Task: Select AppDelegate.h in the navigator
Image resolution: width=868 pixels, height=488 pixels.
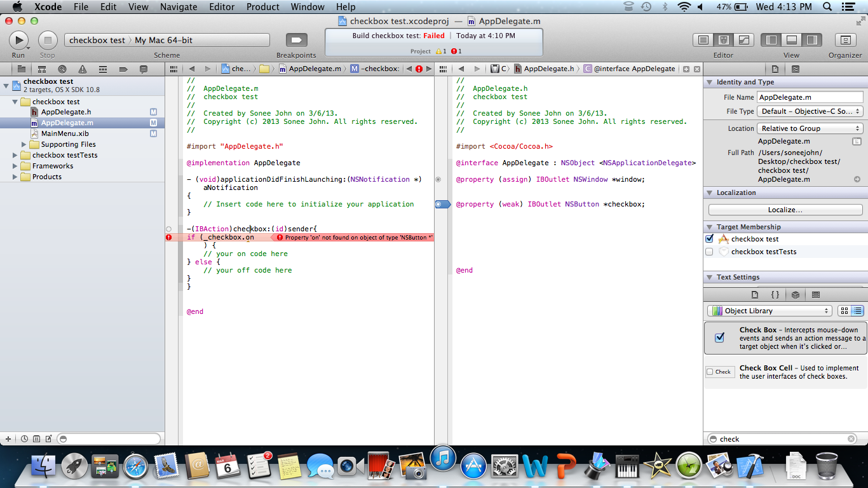Action: coord(65,112)
